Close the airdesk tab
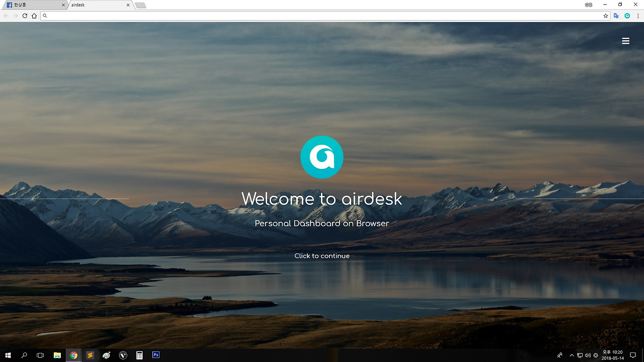 pos(128,5)
